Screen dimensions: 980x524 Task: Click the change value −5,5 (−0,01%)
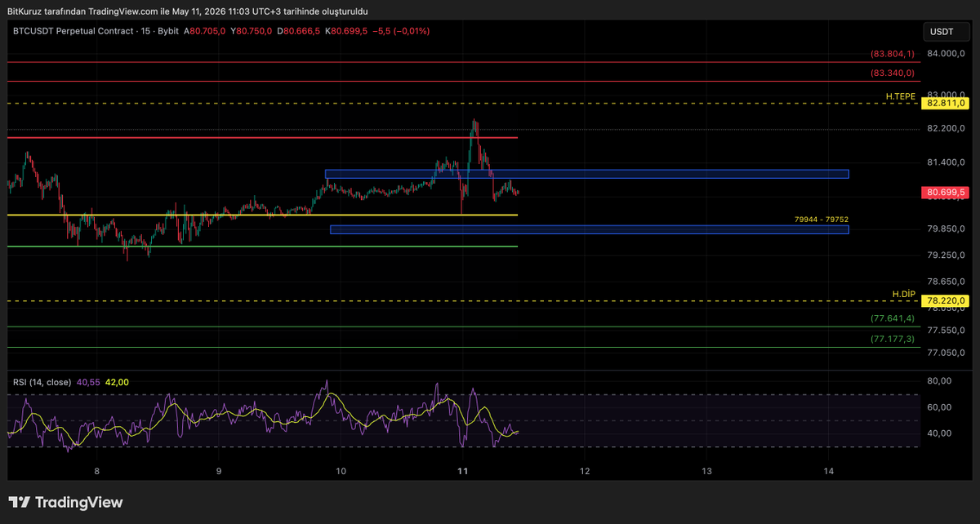click(401, 31)
